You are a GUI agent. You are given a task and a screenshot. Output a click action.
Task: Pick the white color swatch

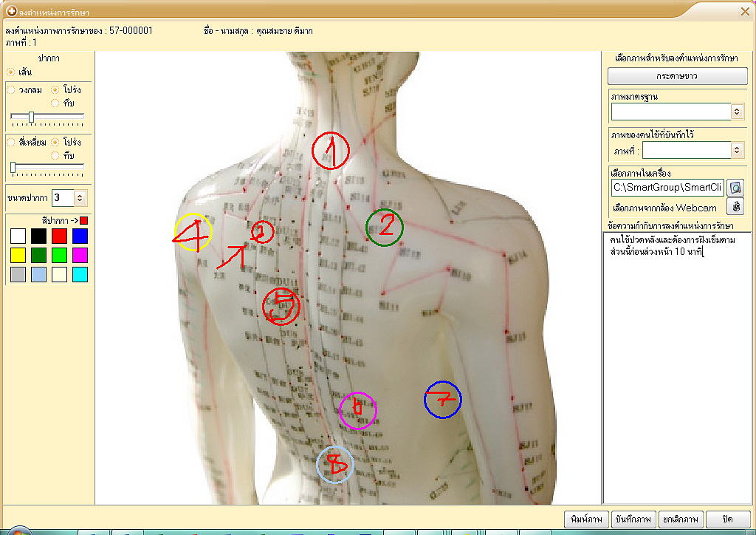pyautogui.click(x=18, y=236)
